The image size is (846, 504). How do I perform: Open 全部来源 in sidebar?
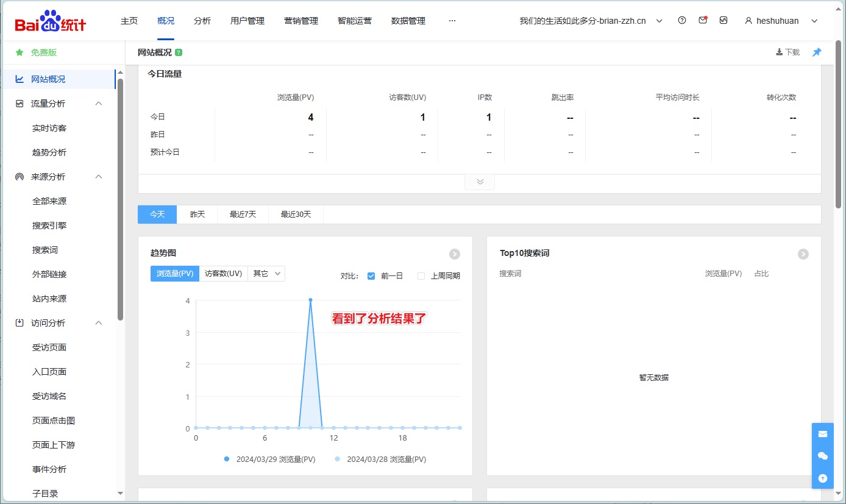[x=49, y=201]
